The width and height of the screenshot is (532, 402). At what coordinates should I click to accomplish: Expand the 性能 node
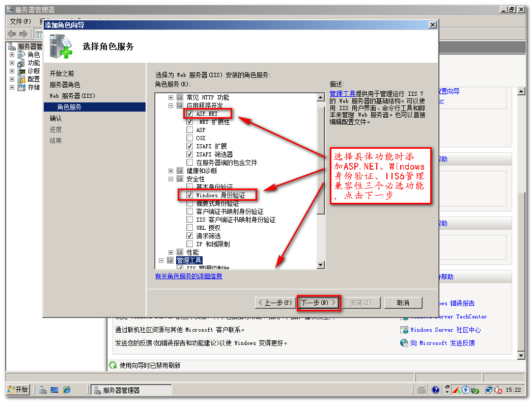click(x=171, y=252)
